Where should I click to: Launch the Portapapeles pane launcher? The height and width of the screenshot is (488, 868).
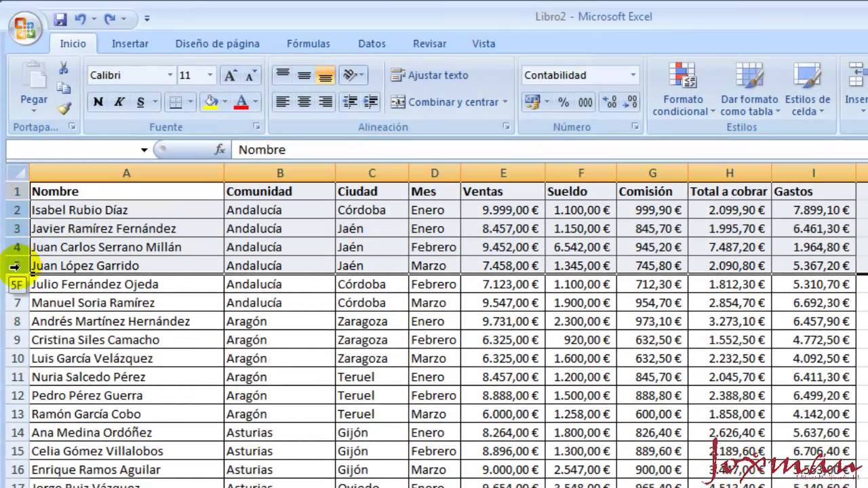click(x=71, y=127)
